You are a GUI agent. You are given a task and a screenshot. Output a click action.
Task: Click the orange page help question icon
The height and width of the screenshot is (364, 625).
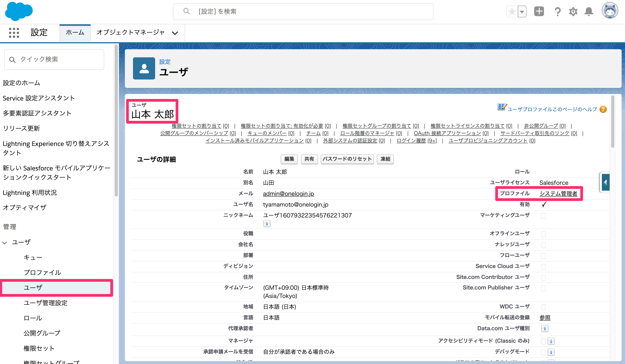coord(603,109)
